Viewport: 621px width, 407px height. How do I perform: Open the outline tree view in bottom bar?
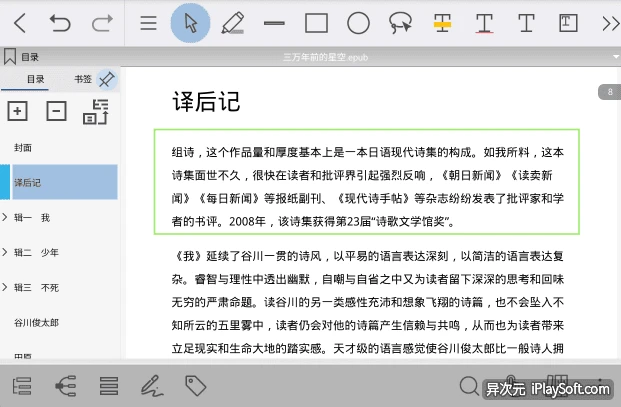tap(22, 386)
